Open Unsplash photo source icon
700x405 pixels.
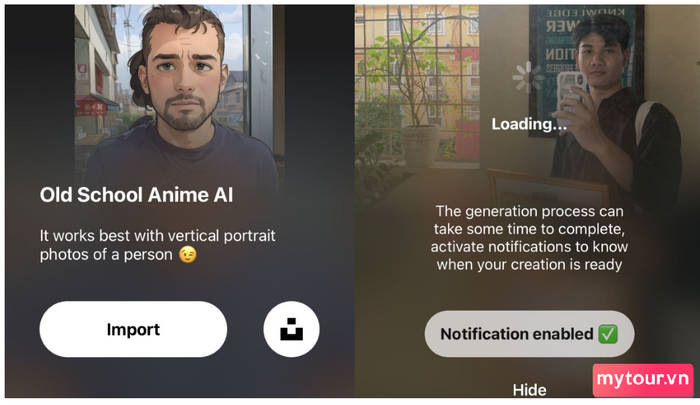(x=292, y=329)
